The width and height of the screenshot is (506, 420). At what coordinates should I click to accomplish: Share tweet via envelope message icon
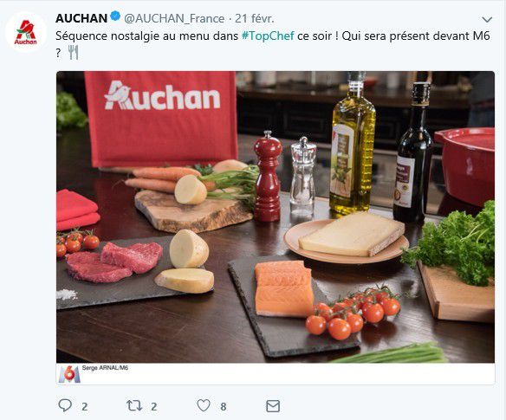[x=273, y=406]
